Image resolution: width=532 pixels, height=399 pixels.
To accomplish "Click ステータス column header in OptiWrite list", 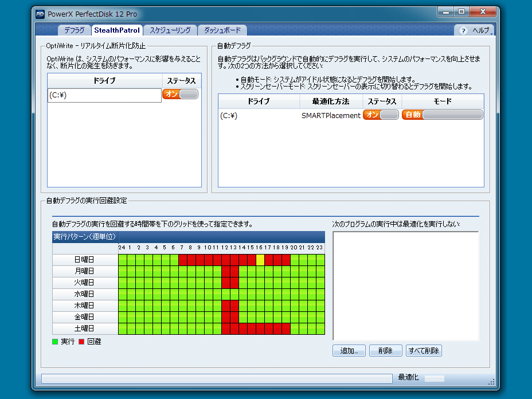I will pyautogui.click(x=182, y=81).
